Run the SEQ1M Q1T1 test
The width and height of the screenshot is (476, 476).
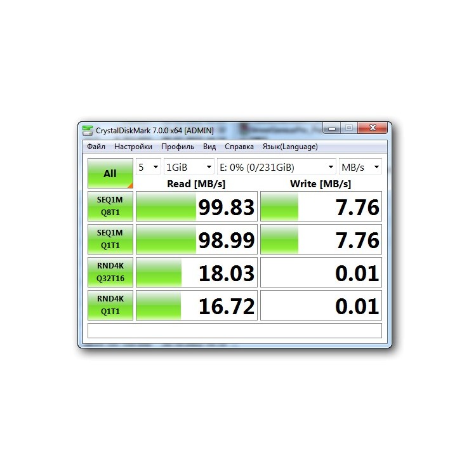coord(110,240)
